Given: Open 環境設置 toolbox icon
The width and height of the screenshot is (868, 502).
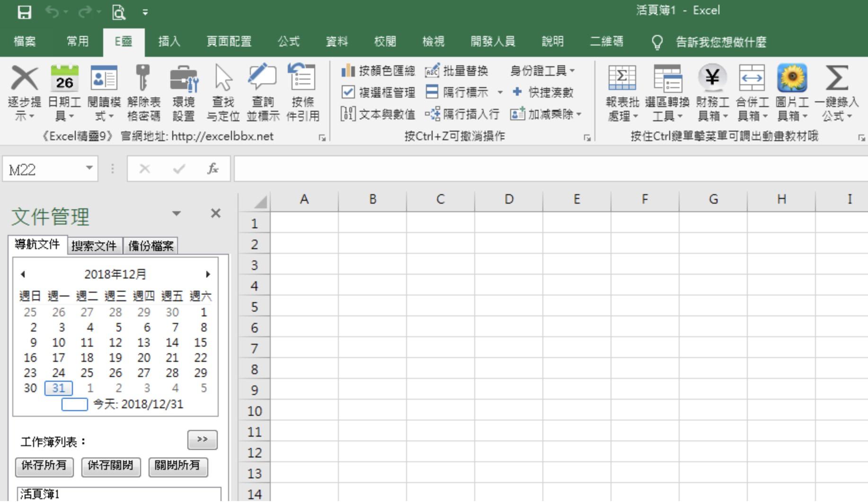Looking at the screenshot, I should point(184,79).
